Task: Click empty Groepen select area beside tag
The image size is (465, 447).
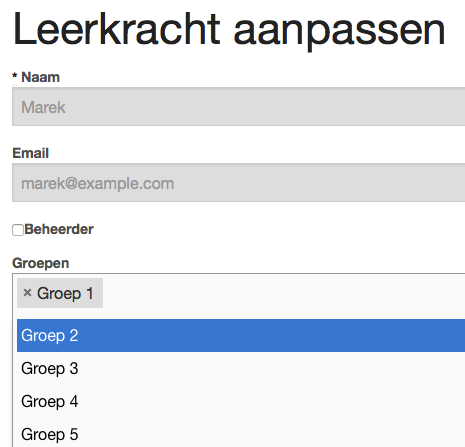Action: click(x=283, y=293)
